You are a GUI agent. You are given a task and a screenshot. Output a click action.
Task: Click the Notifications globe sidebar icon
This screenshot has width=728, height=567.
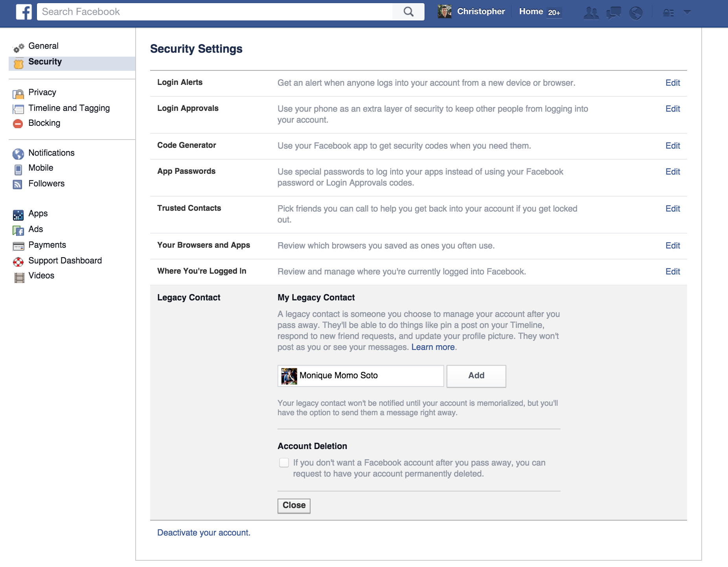click(x=18, y=154)
